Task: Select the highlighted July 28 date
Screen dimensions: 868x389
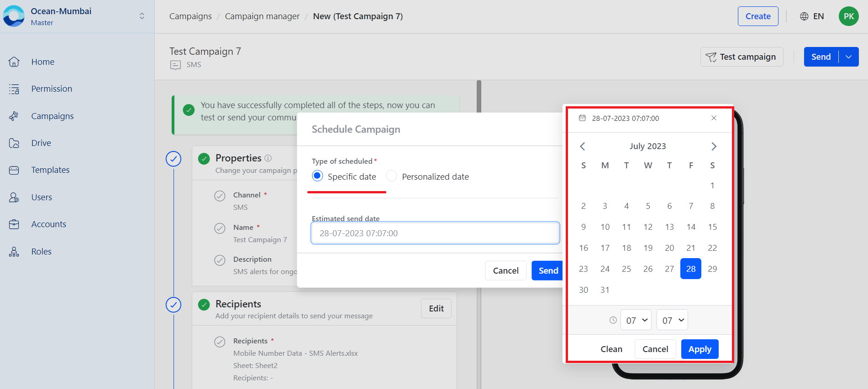Action: point(691,269)
